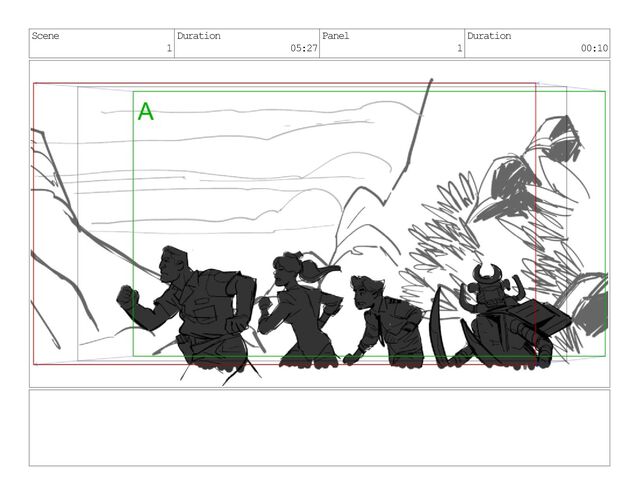Click the scene Duration label
Screen dimensions: 640x495
198,36
